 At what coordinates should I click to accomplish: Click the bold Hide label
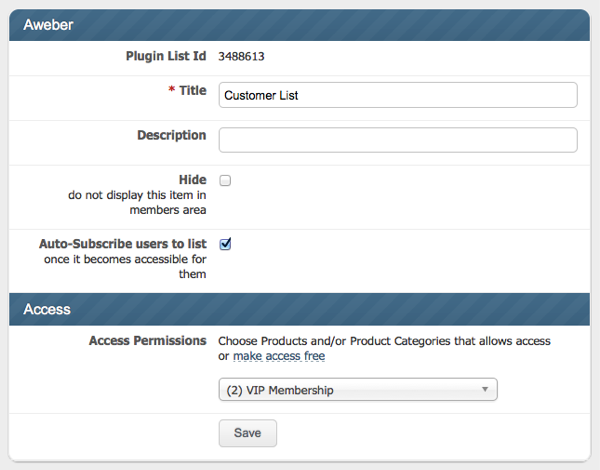point(192,180)
